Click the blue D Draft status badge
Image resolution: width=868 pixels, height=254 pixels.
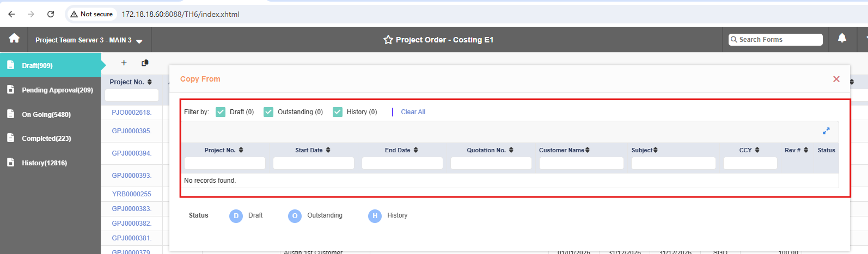[x=236, y=216]
